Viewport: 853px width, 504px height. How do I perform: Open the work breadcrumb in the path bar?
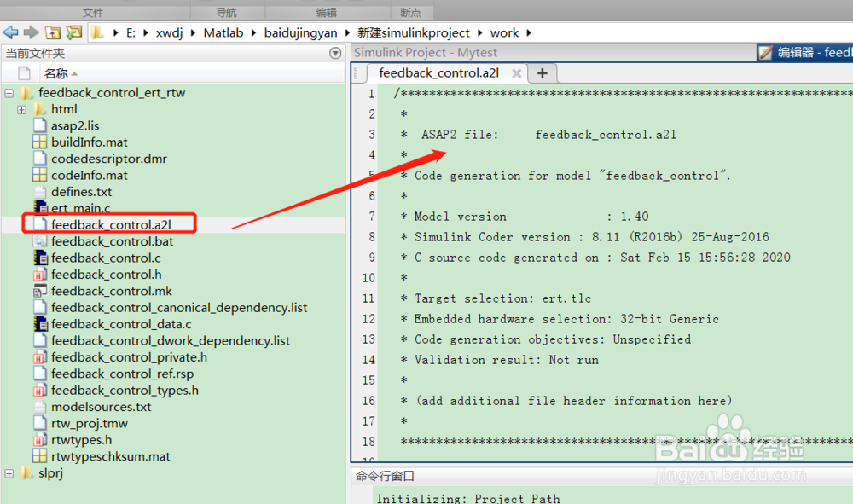pyautogui.click(x=505, y=32)
